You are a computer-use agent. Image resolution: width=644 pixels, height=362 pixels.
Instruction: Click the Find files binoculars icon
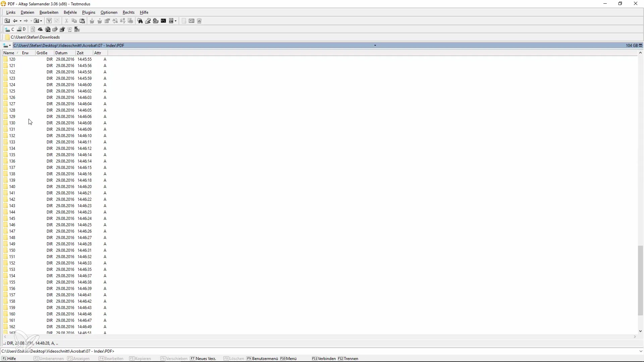(140, 21)
